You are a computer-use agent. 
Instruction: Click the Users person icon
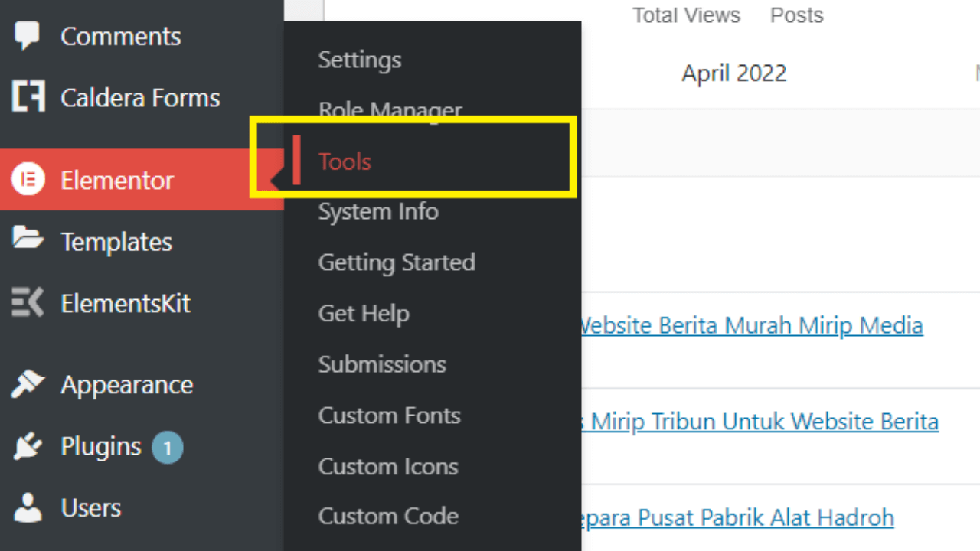tap(28, 507)
